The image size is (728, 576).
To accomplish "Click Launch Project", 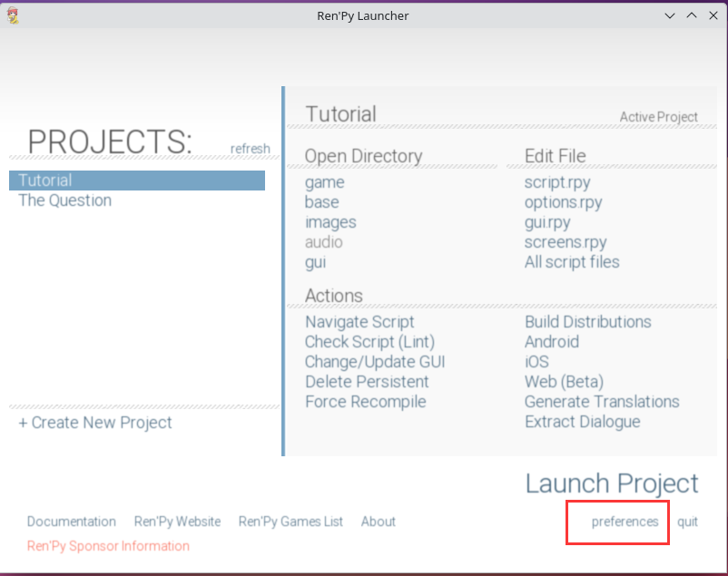I will coord(612,483).
